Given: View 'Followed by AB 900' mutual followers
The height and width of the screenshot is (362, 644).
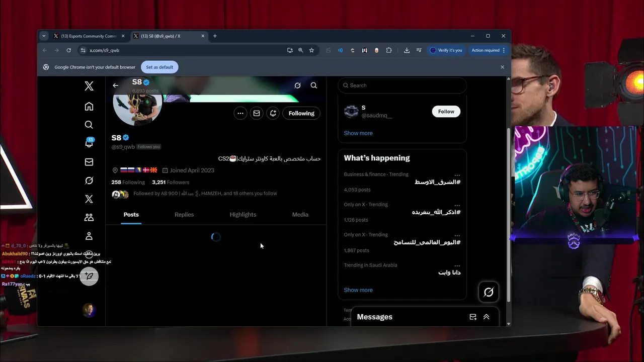Looking at the screenshot, I should [205, 194].
